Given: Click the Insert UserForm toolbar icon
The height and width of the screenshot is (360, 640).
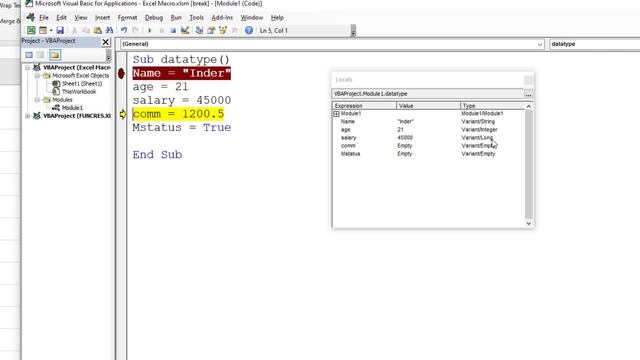Looking at the screenshot, I should [43, 30].
